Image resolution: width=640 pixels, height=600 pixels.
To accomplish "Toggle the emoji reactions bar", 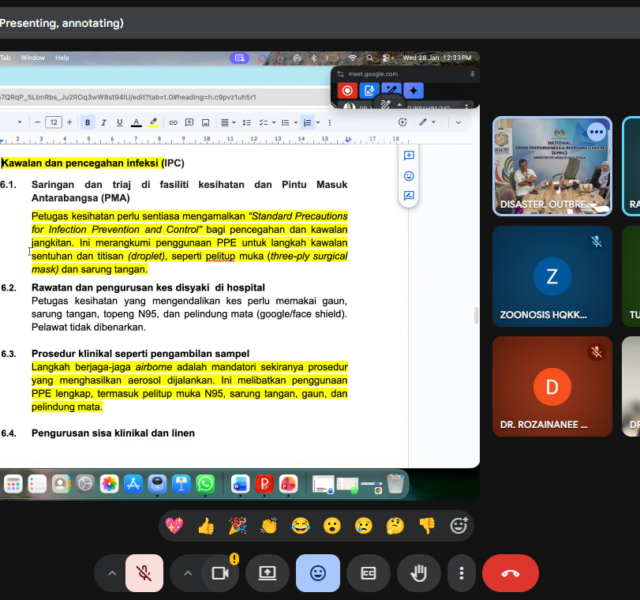I will [318, 573].
